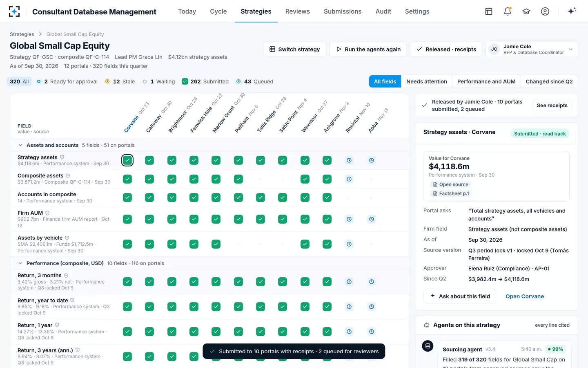Click the Strategies breadcrumb link

coord(22,34)
